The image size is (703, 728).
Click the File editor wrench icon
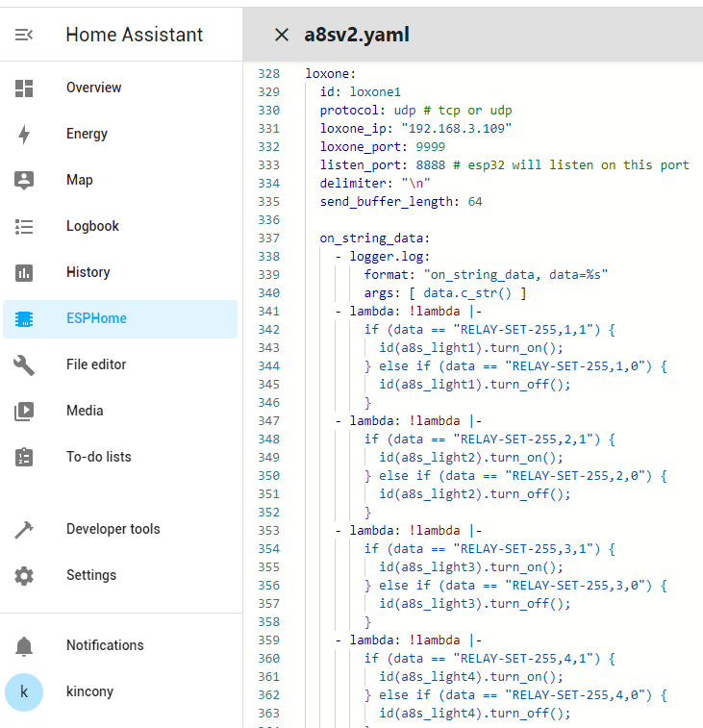24,365
